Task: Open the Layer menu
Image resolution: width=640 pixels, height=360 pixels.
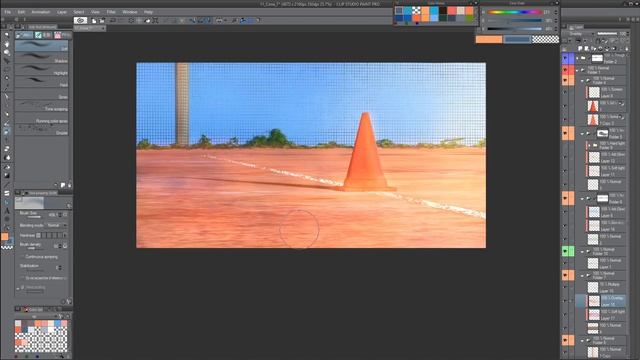Action: [x=62, y=12]
